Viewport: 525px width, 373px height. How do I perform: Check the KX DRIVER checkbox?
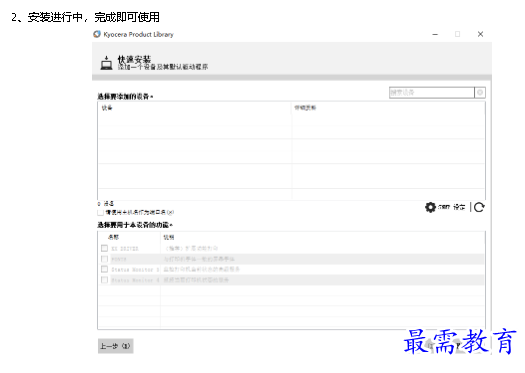[x=104, y=248]
